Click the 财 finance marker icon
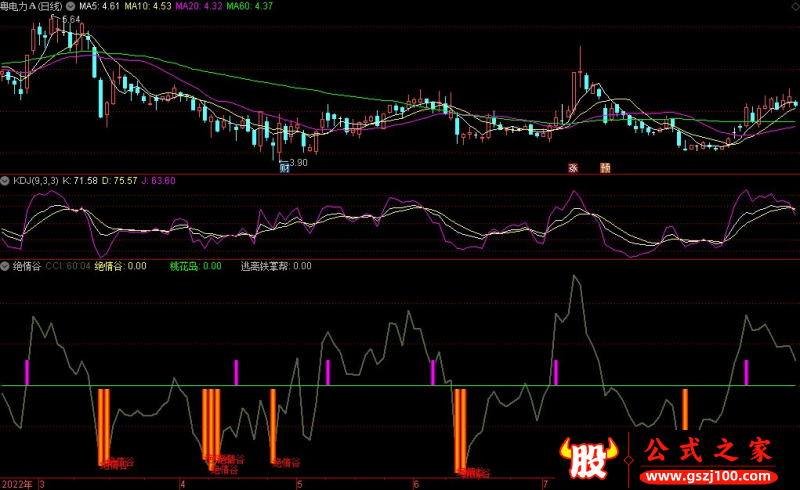 click(x=283, y=168)
